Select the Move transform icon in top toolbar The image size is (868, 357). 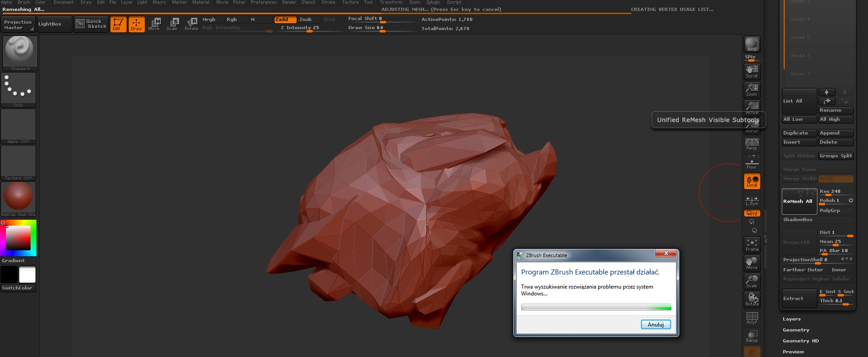coord(154,24)
